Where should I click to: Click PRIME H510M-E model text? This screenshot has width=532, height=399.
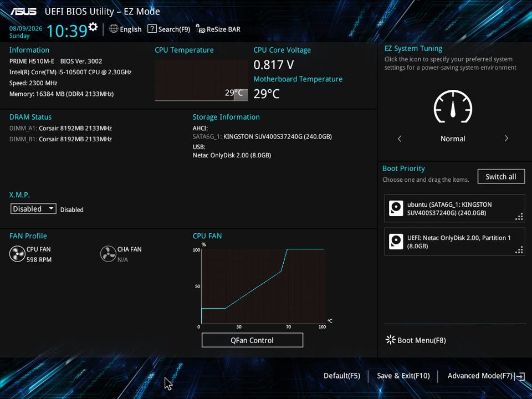(32, 61)
